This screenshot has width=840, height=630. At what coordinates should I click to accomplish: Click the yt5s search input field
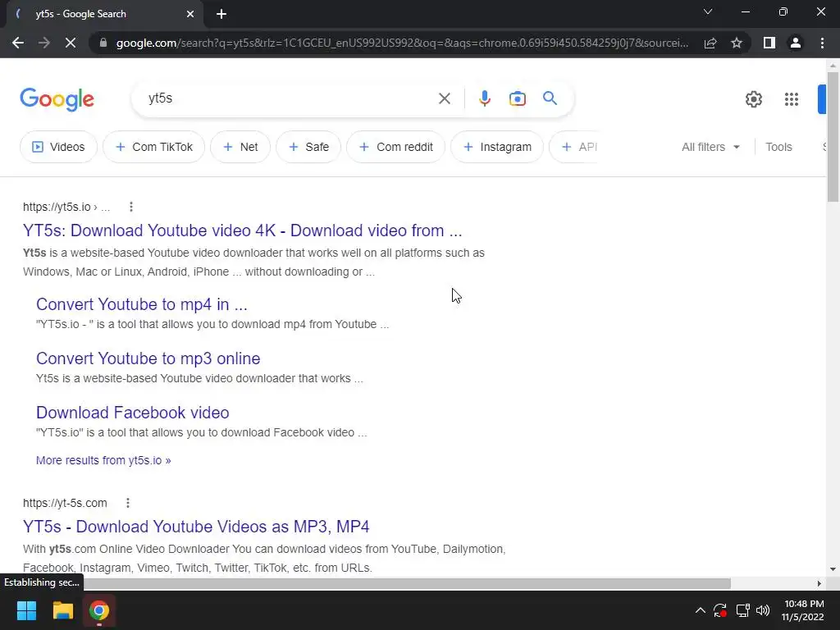pyautogui.click(x=290, y=98)
